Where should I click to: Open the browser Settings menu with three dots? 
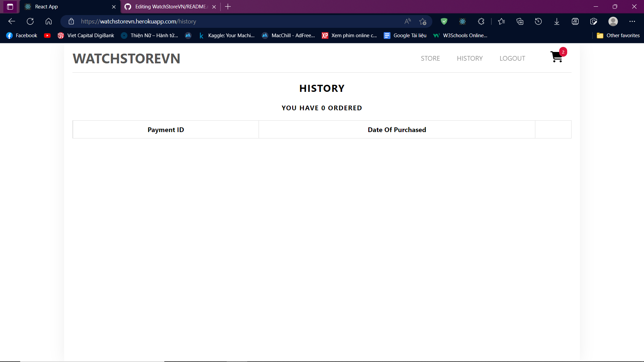click(633, 21)
